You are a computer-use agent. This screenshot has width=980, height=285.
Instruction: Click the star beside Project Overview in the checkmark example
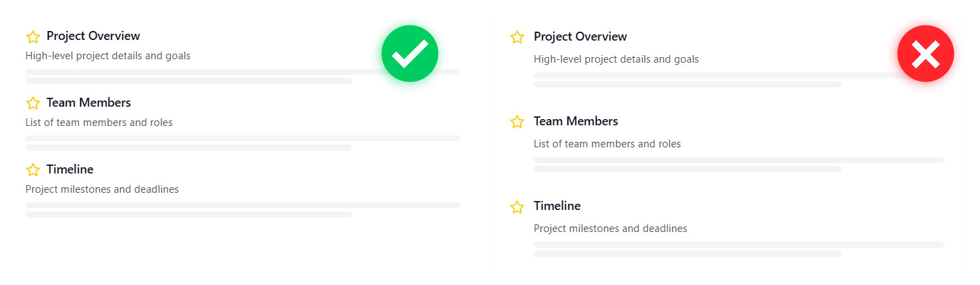(x=33, y=36)
